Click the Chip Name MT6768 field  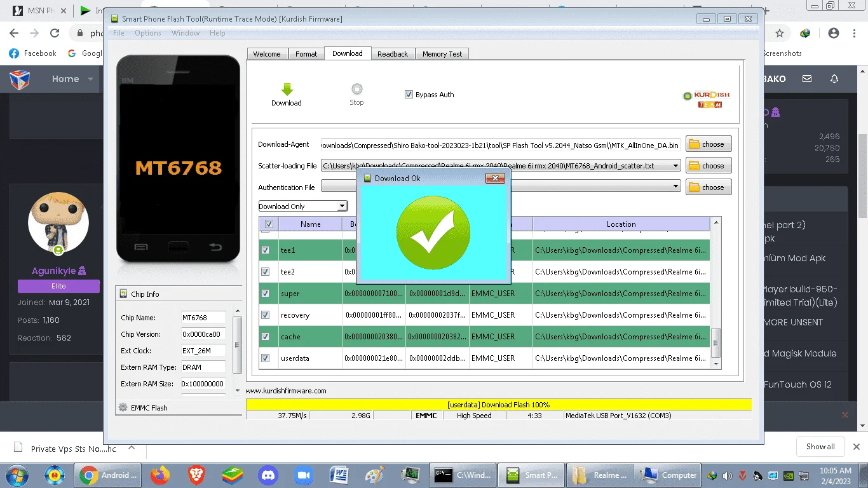tap(203, 318)
